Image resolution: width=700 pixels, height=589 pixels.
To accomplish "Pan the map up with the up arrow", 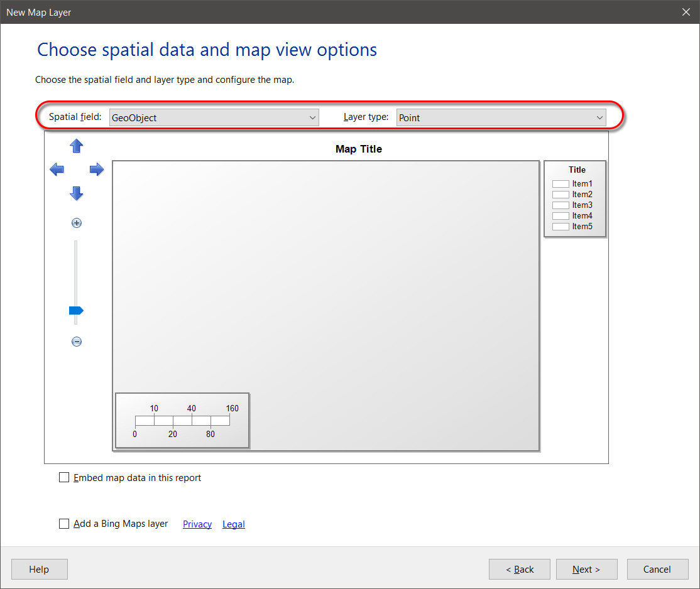I will click(x=77, y=146).
